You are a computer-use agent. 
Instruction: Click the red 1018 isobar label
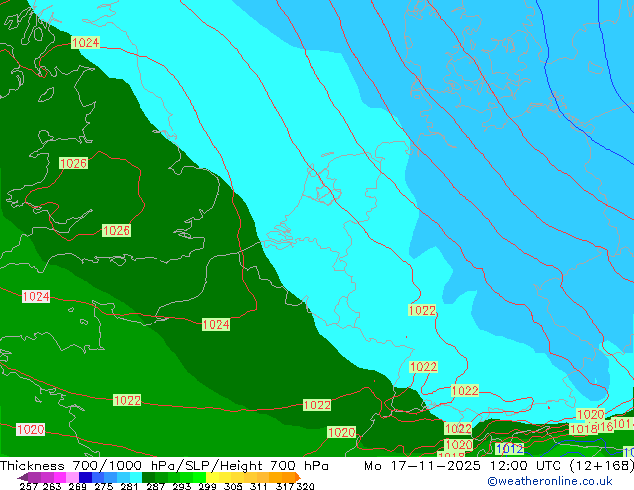click(583, 429)
